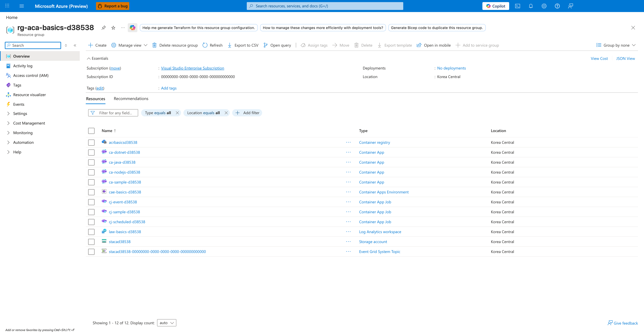Image resolution: width=644 pixels, height=333 pixels.
Task: Check the cj-event-d38538 row checkbox
Action: click(x=91, y=202)
